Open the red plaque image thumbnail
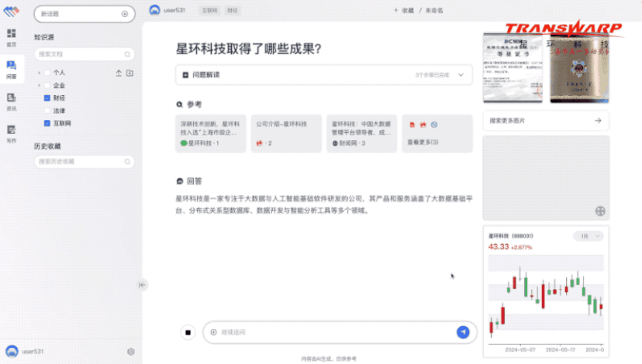Viewport: 642px width, 364px height. (x=579, y=67)
